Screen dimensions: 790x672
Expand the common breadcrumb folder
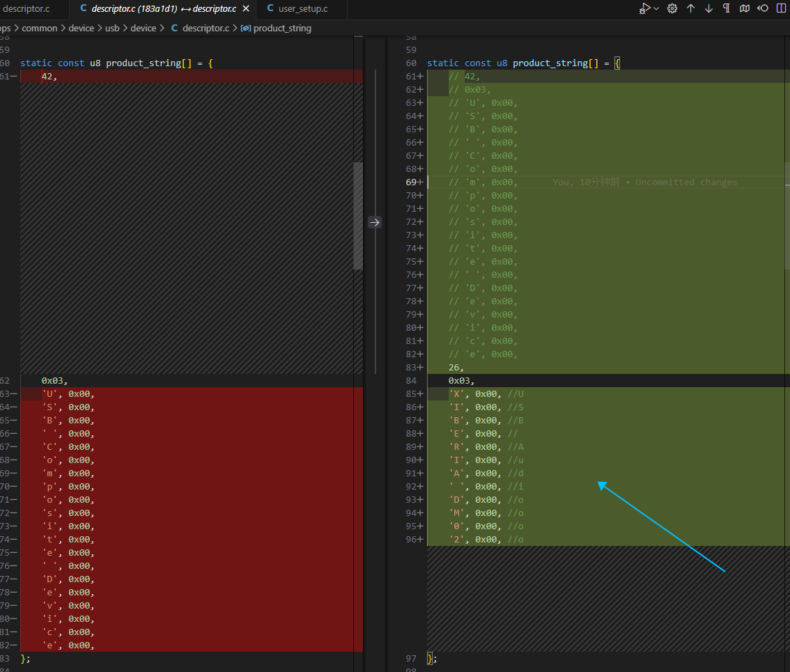pos(39,29)
